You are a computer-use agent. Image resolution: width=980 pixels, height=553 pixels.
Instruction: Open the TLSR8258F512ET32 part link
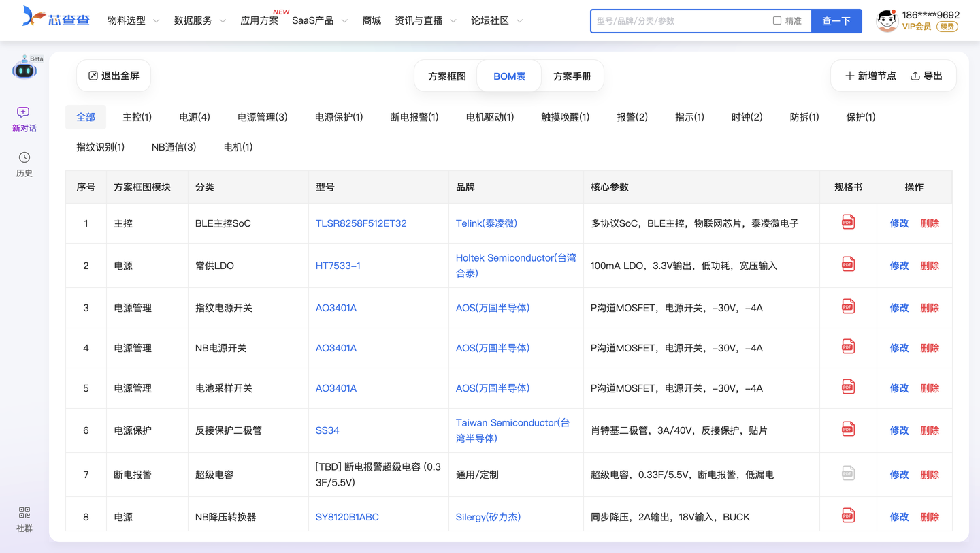tap(361, 223)
